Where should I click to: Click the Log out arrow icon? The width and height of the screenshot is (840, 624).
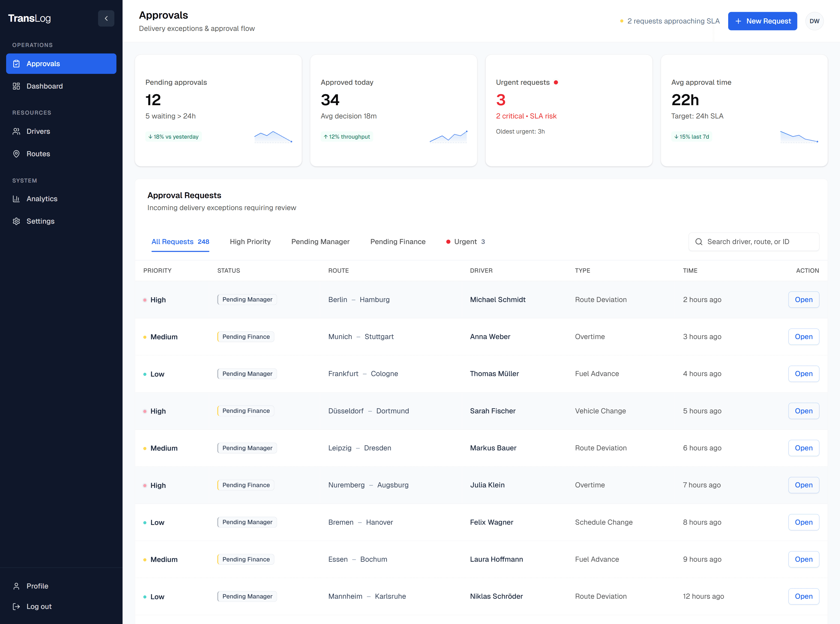point(16,607)
